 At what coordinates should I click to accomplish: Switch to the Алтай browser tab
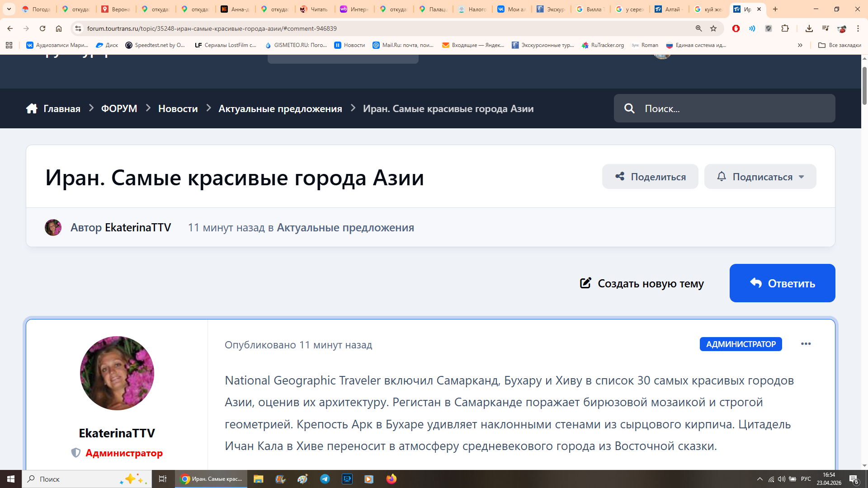[x=668, y=9]
